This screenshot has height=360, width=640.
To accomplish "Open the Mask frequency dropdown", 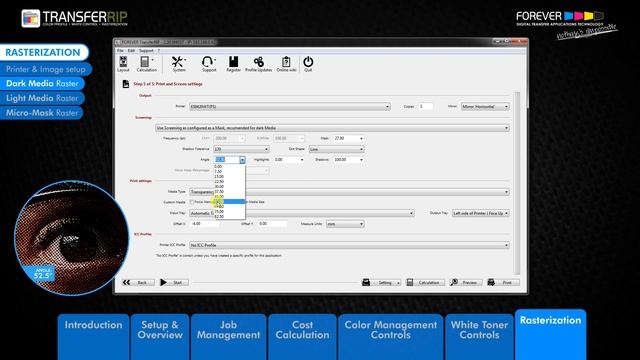I will 361,138.
